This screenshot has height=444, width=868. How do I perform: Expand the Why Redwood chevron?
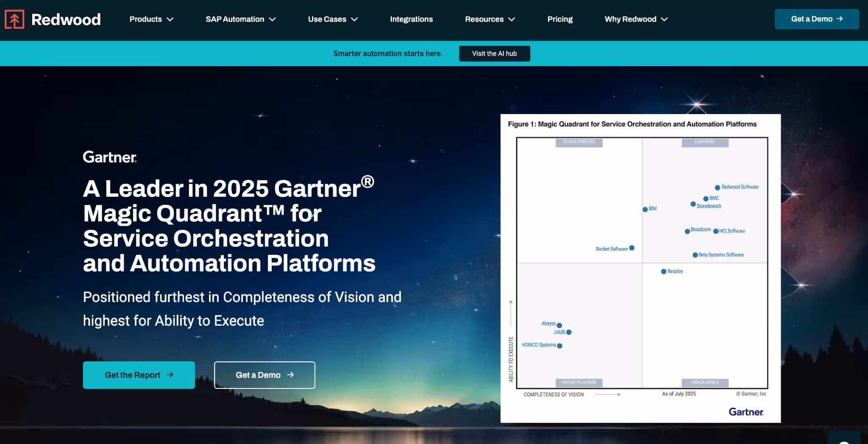point(664,20)
